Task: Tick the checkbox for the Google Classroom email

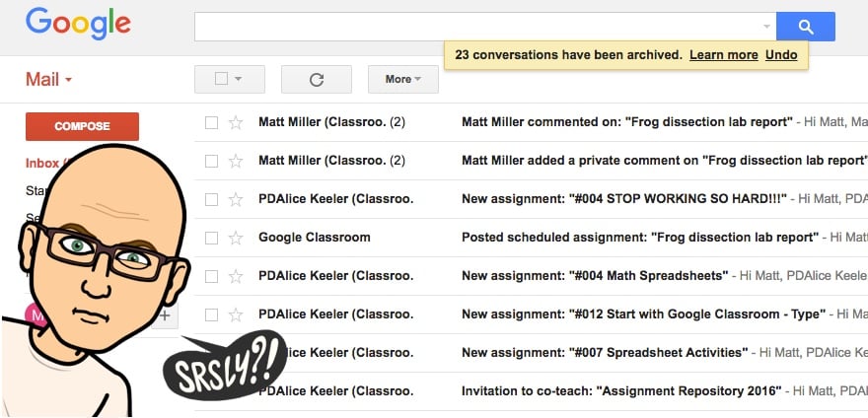Action: [x=211, y=238]
